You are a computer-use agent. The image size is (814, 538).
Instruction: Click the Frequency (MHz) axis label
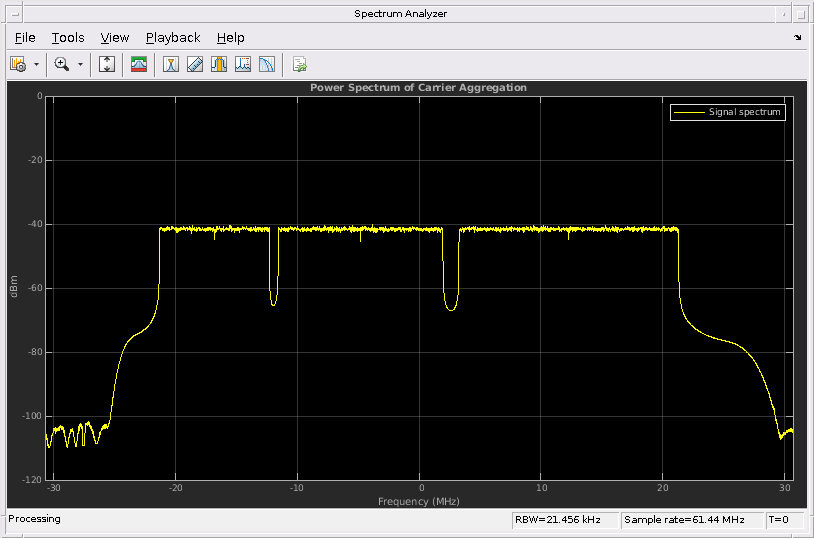click(418, 502)
